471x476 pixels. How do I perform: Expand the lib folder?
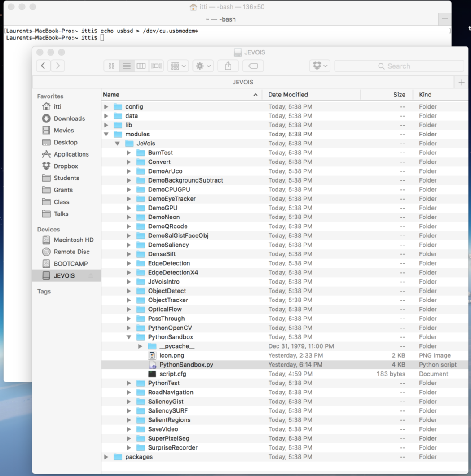[x=106, y=125]
